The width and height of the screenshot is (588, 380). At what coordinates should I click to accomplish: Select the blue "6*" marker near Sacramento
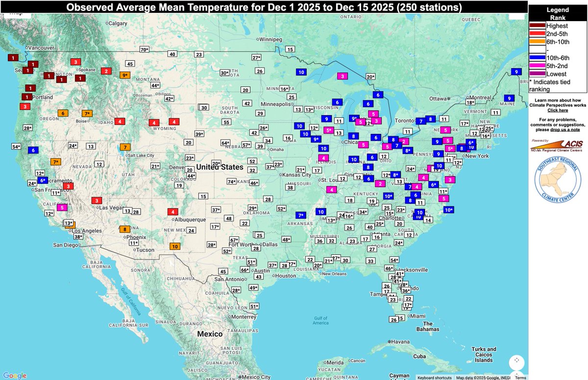43,180
